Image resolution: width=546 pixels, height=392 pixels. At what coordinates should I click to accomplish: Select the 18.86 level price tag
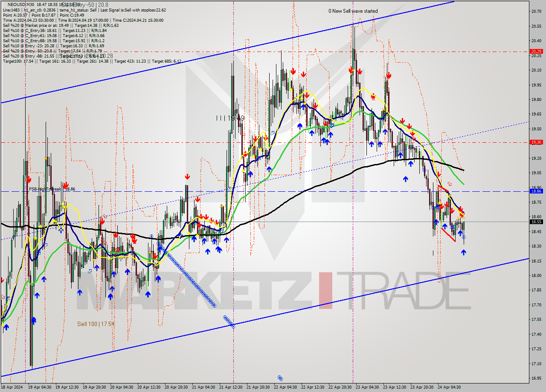pyautogui.click(x=536, y=191)
